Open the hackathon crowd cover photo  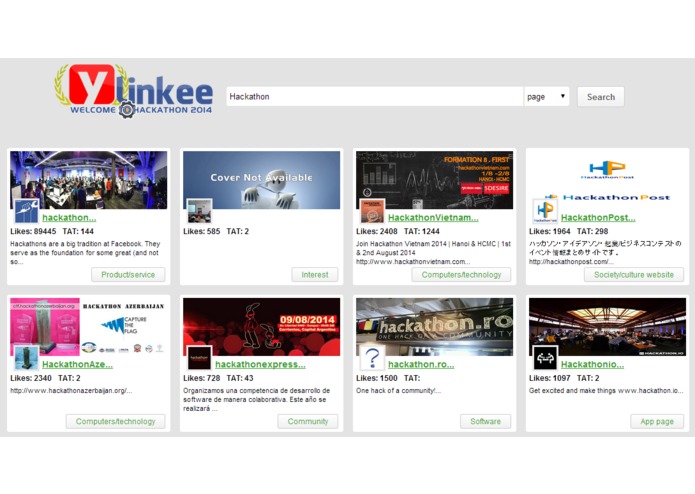[89, 180]
